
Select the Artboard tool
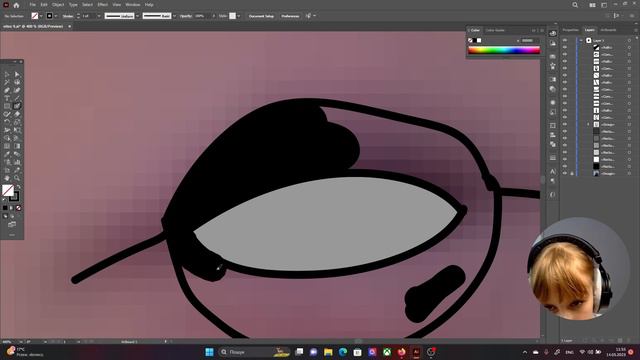7,170
